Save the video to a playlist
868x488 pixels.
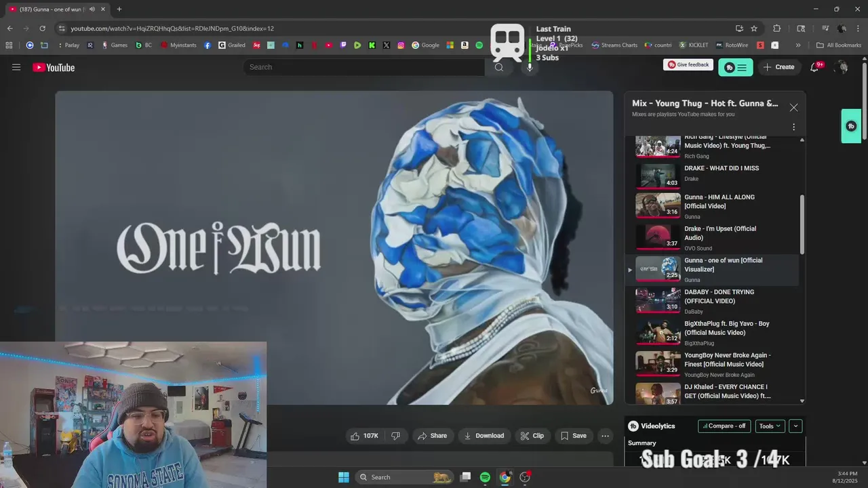(x=574, y=436)
